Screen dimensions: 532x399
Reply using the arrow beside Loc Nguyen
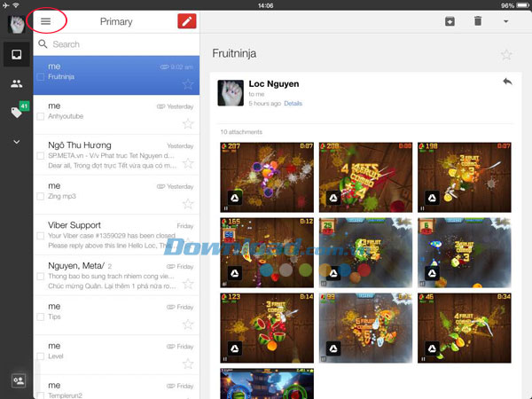[507, 82]
